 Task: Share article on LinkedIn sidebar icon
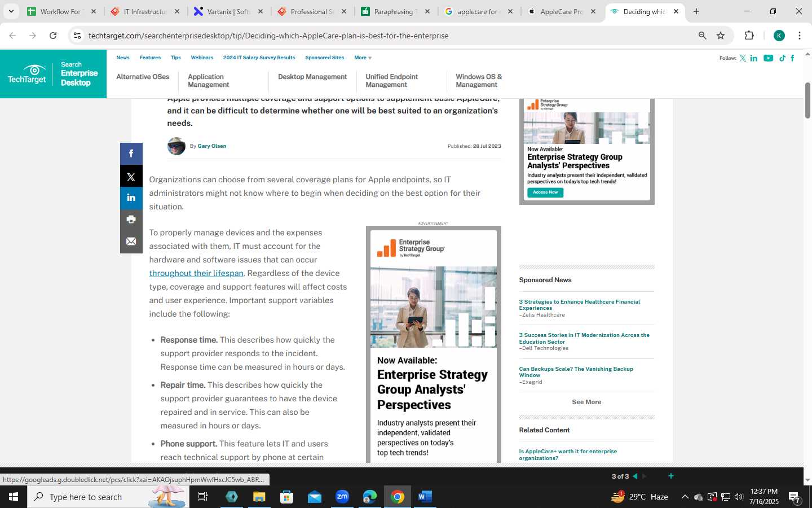pyautogui.click(x=131, y=198)
